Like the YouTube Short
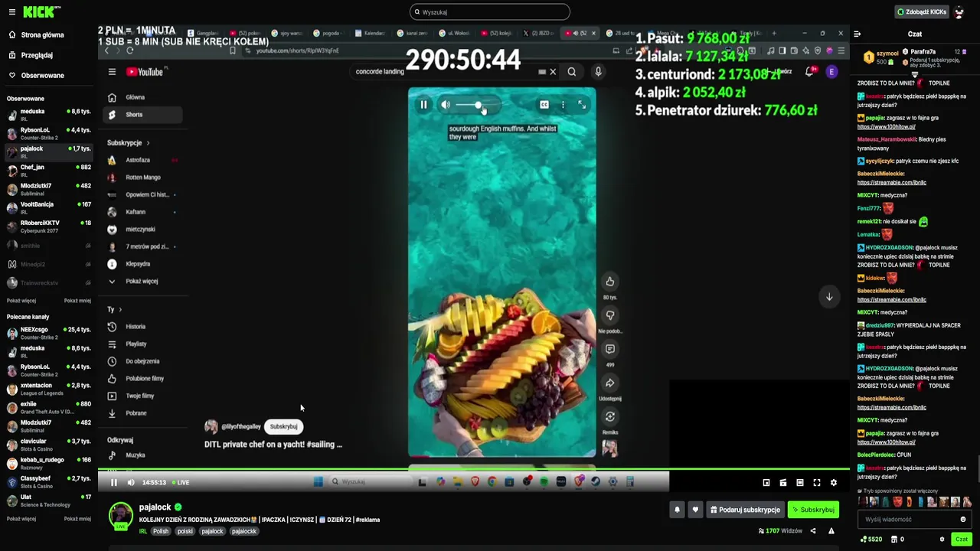 coord(610,282)
